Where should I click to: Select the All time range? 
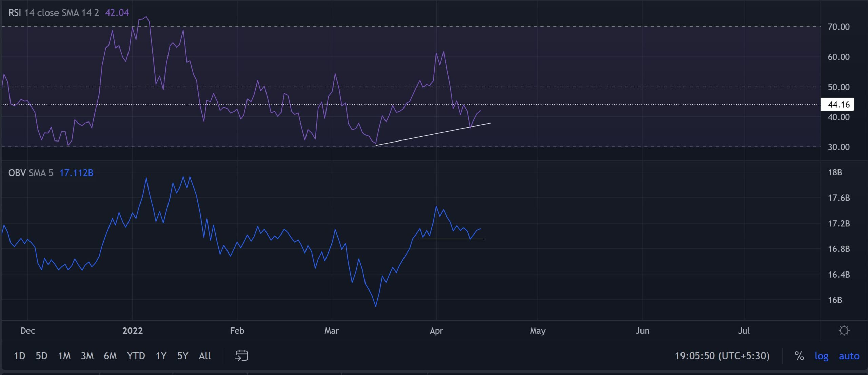[x=204, y=356]
